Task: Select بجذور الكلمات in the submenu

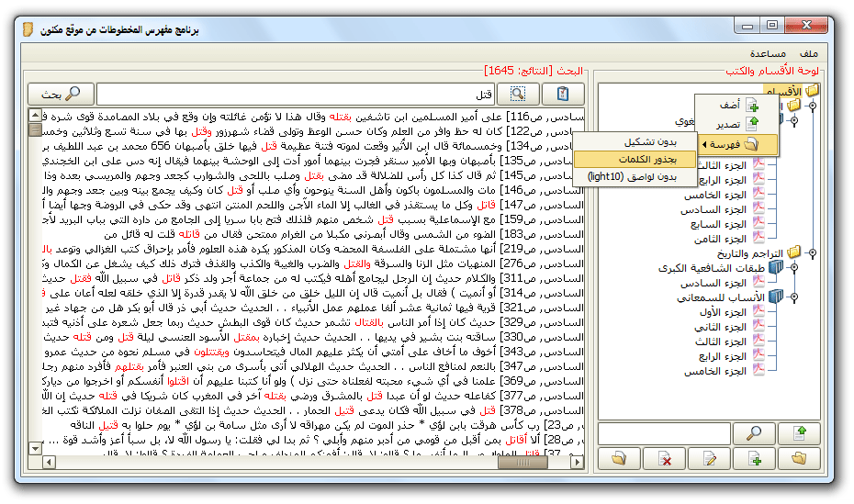Action: (x=635, y=159)
